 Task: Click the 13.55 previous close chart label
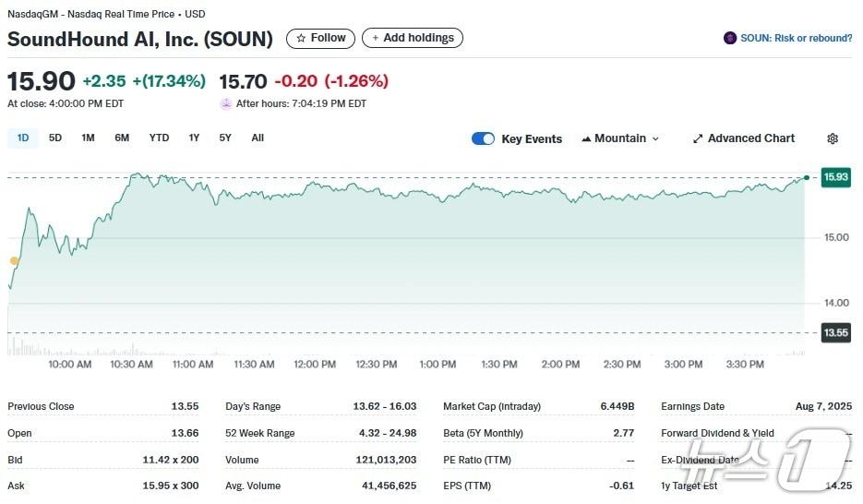[835, 332]
